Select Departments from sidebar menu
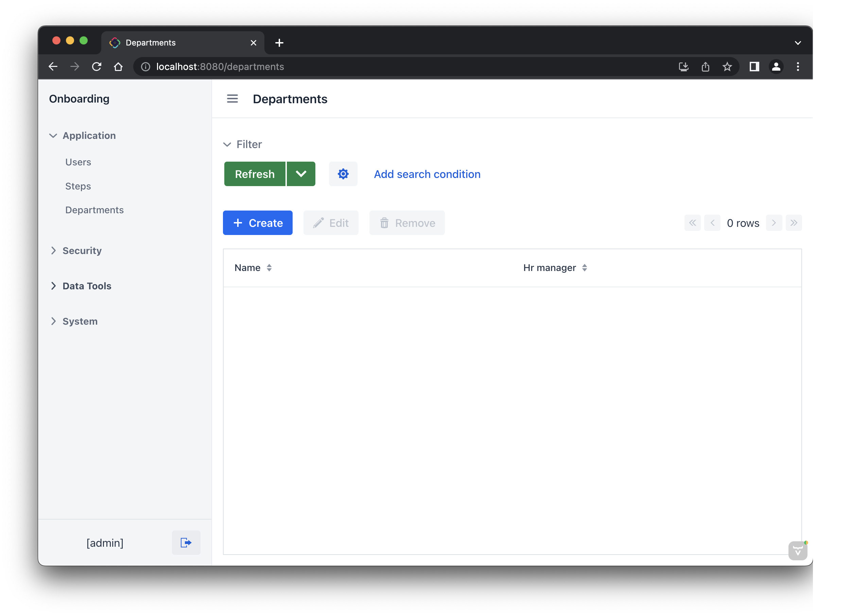Viewport: 851px width, 616px height. tap(94, 210)
